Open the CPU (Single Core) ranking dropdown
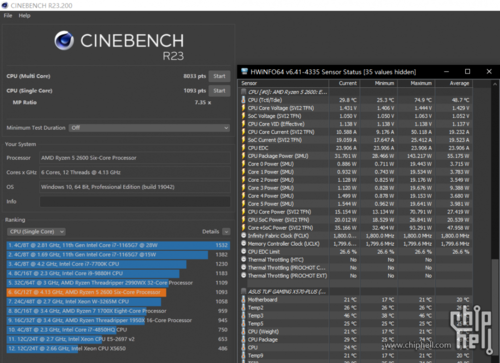500x363 pixels. [36, 232]
